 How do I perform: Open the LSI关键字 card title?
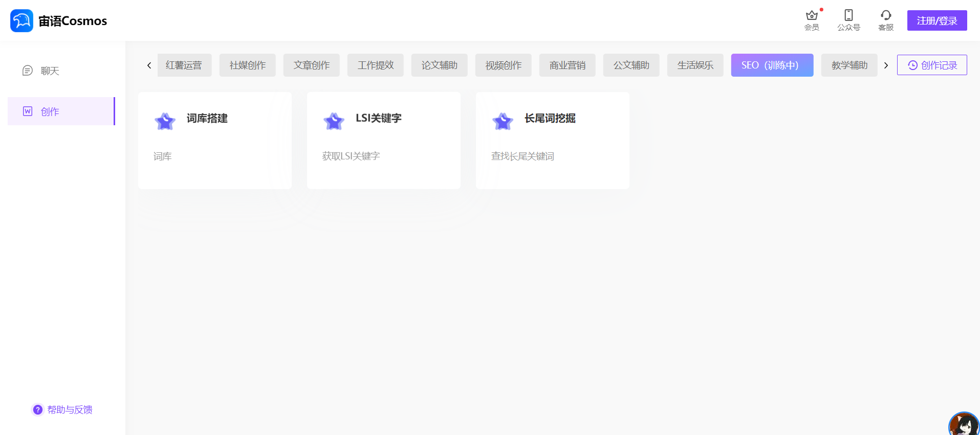379,118
